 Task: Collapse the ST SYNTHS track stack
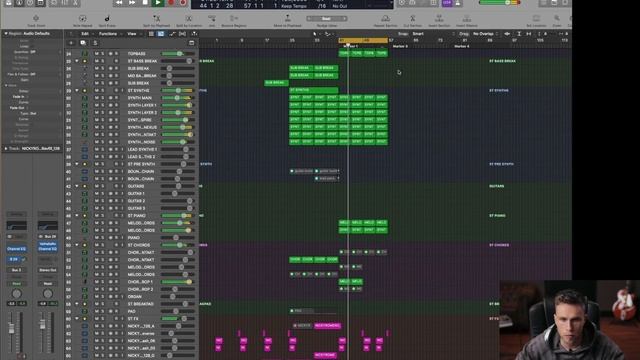click(77, 91)
